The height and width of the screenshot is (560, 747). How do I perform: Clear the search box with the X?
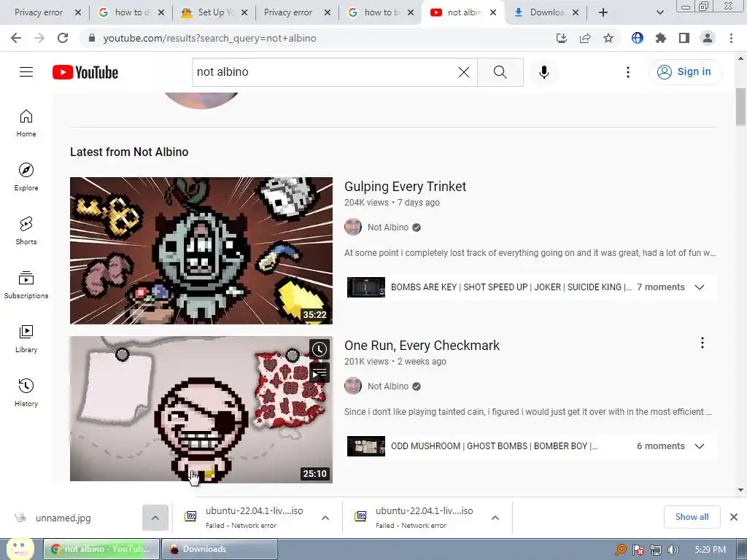click(x=463, y=72)
